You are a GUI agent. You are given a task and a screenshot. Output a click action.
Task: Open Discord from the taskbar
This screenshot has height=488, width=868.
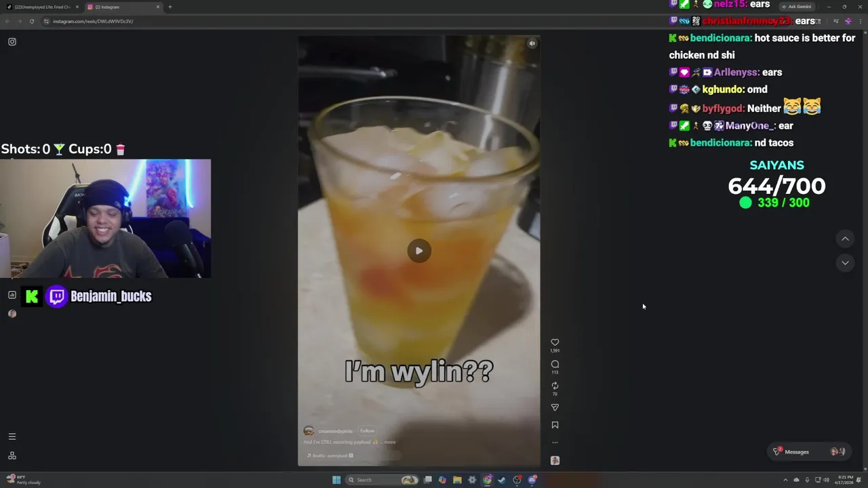click(532, 480)
